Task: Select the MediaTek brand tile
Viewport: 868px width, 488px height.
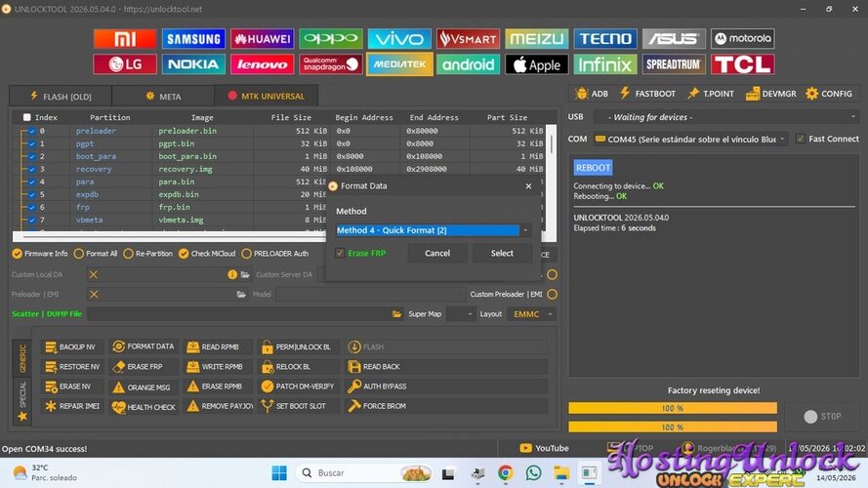Action: [x=399, y=64]
